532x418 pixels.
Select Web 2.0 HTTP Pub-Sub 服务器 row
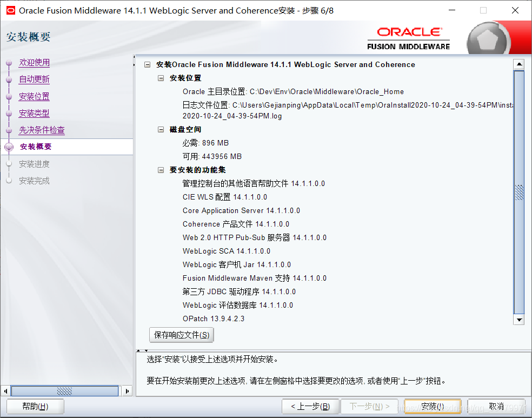pyautogui.click(x=255, y=237)
